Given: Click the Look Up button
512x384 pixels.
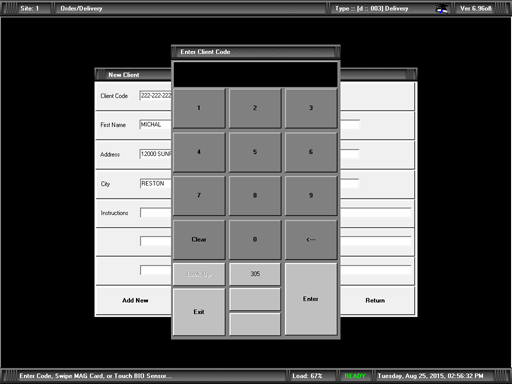Looking at the screenshot, I should [x=199, y=274].
